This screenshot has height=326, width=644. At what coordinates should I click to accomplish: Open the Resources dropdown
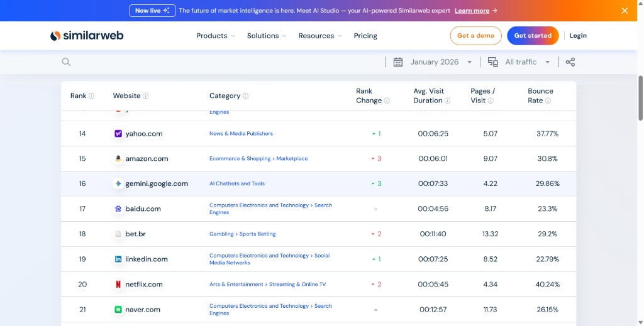pos(320,36)
